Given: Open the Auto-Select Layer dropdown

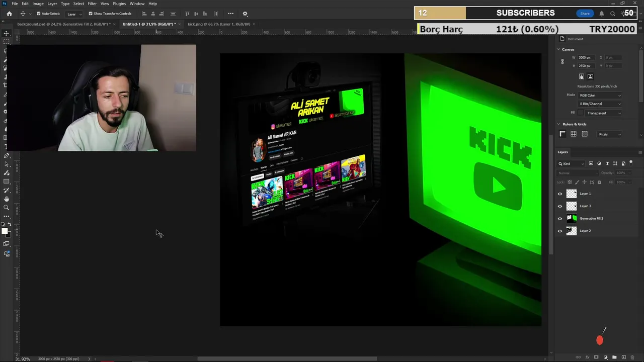Looking at the screenshot, I should click(74, 14).
